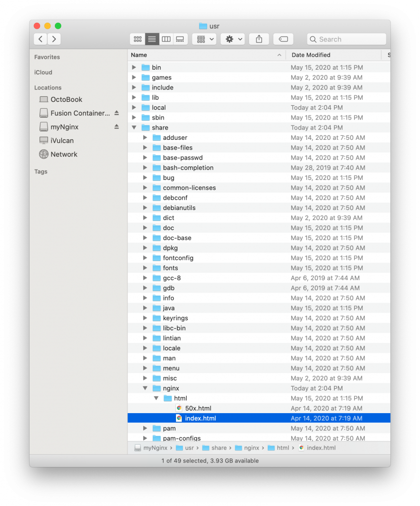This screenshot has height=506, width=420.
Task: Switch to gallery view
Action: [180, 39]
